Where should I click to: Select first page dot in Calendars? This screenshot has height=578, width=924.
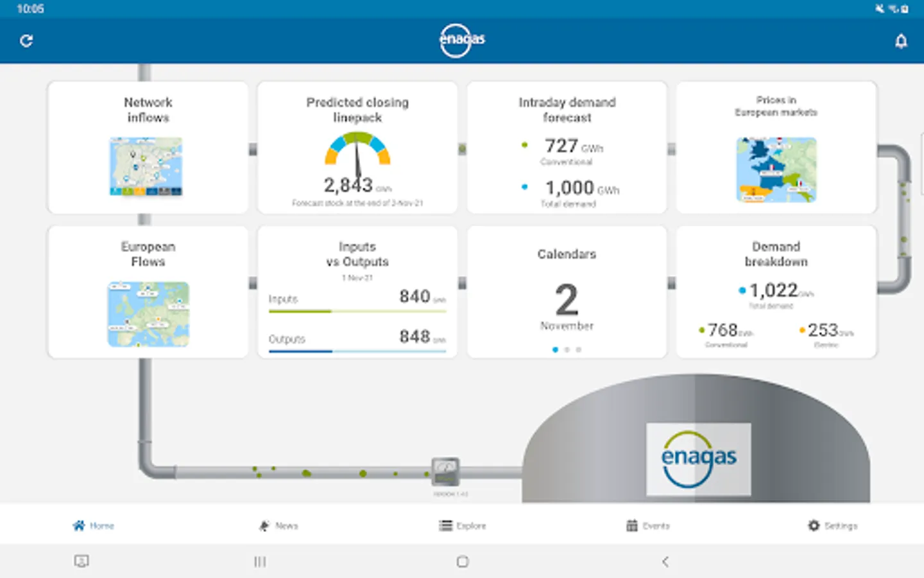coord(555,350)
